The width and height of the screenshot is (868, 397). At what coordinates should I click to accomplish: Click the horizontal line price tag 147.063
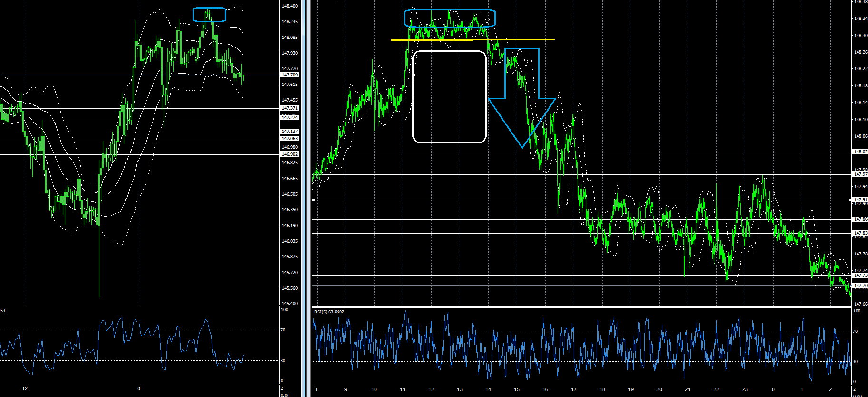coord(289,139)
